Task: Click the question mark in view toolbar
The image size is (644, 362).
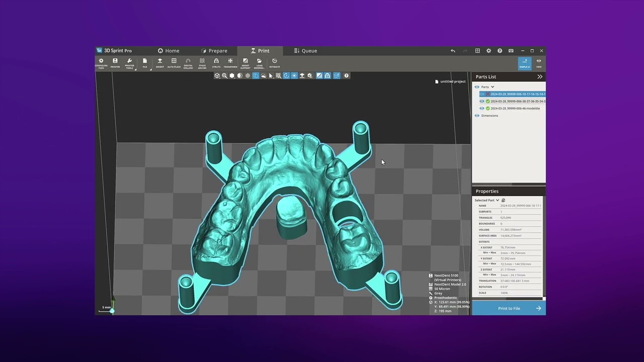Action: [x=346, y=75]
